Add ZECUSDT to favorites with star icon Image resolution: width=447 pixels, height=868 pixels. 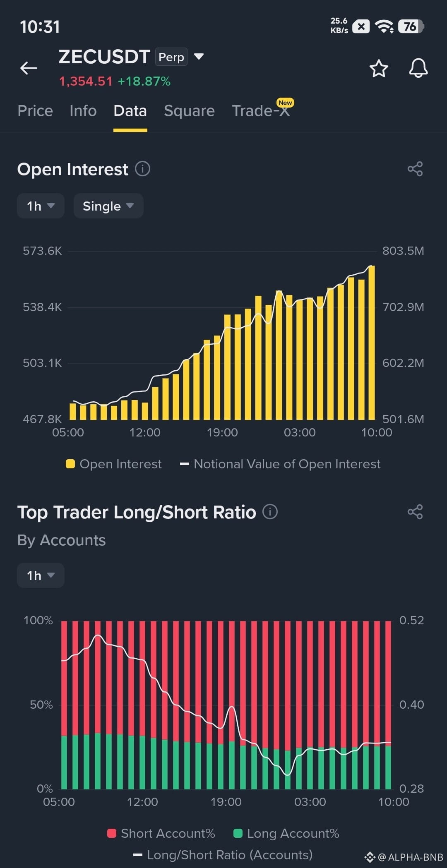click(379, 68)
